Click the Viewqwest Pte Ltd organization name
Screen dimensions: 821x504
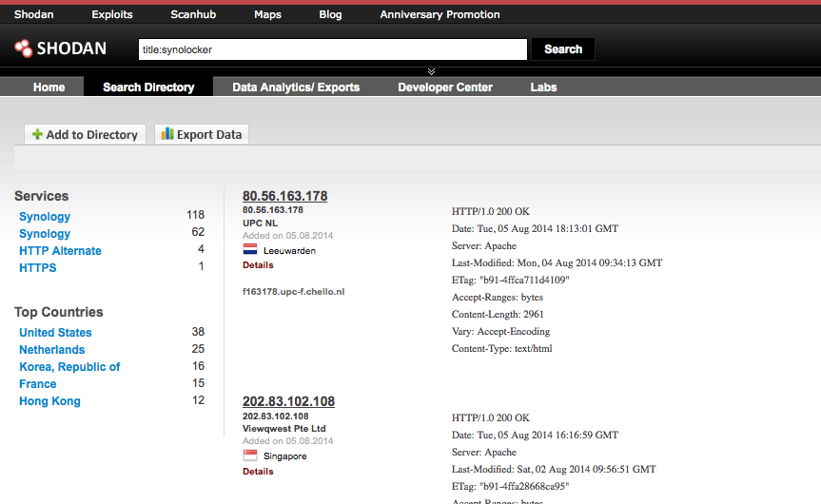coord(283,428)
